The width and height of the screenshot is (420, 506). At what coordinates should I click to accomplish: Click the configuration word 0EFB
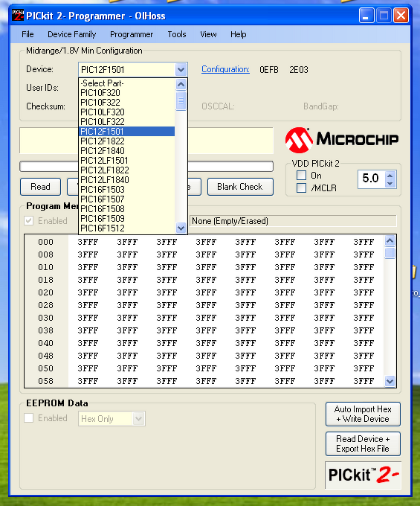(x=269, y=70)
